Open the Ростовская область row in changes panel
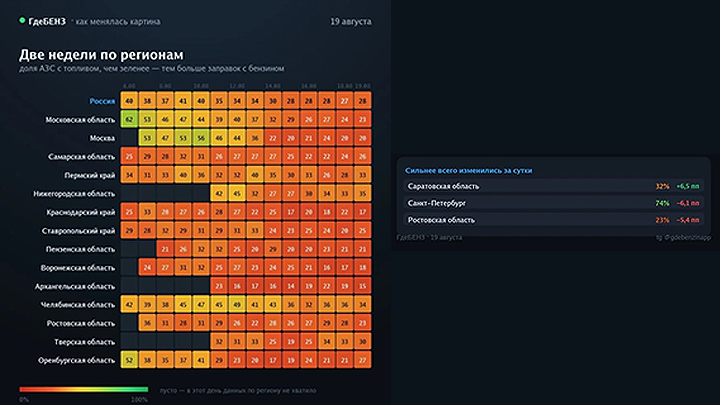This screenshot has width=720, height=405. [x=553, y=220]
